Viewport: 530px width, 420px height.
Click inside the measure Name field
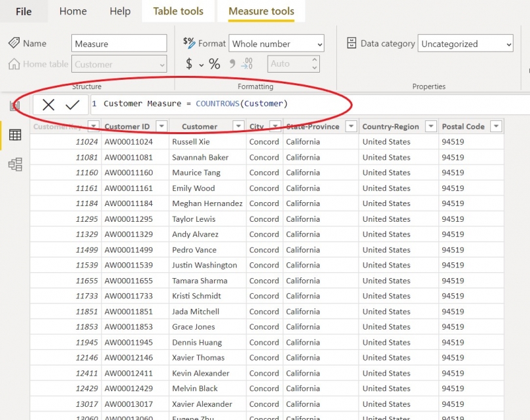(x=118, y=43)
